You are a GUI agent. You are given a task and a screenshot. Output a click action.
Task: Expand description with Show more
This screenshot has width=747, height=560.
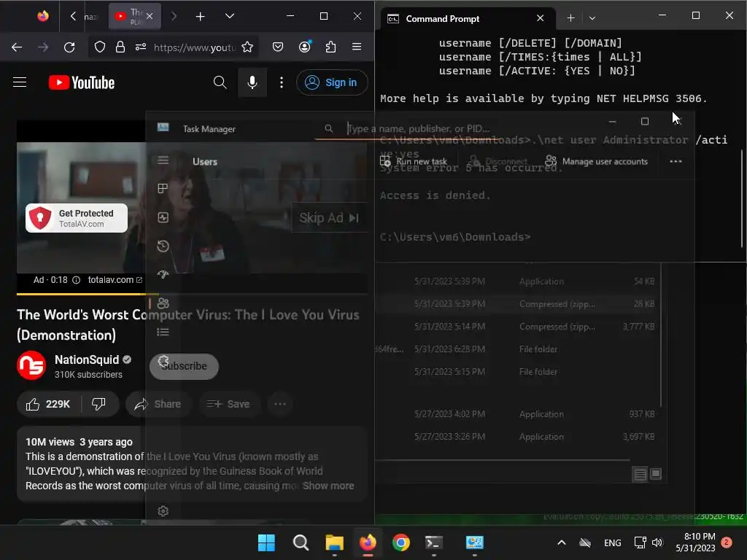(328, 486)
